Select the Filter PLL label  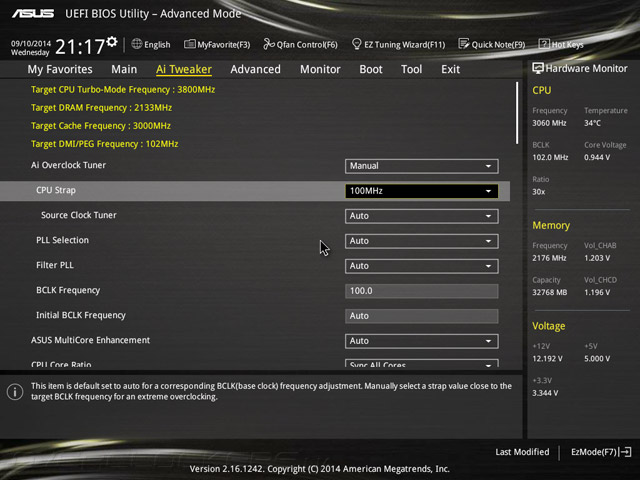[x=55, y=265]
